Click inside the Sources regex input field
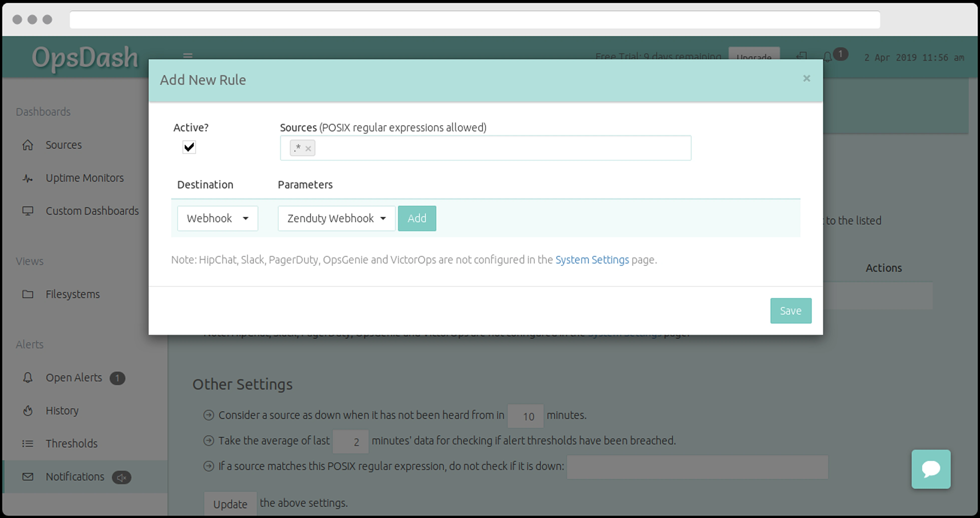The image size is (980, 518). click(x=495, y=148)
